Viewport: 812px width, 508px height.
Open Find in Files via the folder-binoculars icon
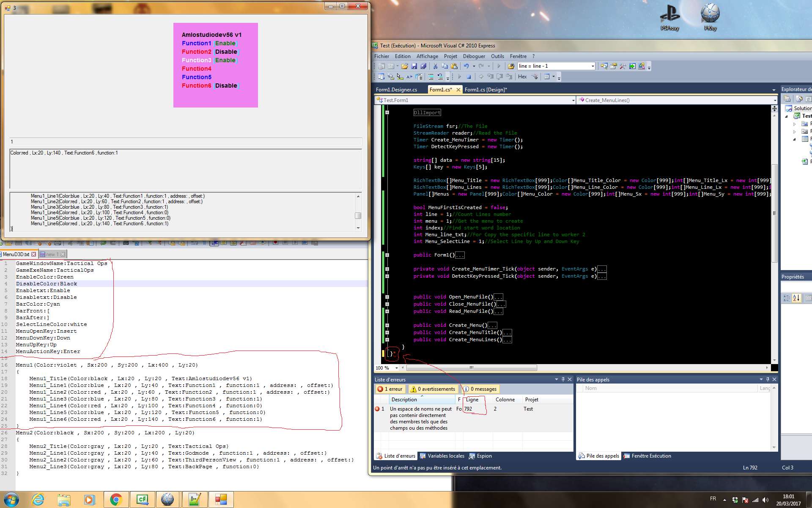click(x=511, y=66)
